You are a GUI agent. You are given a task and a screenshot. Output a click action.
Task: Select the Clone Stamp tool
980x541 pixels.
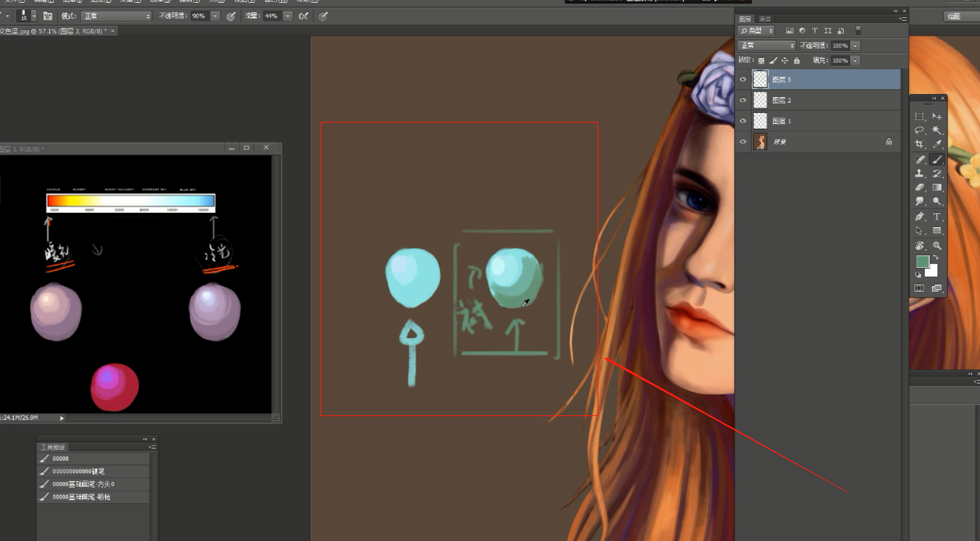[919, 174]
